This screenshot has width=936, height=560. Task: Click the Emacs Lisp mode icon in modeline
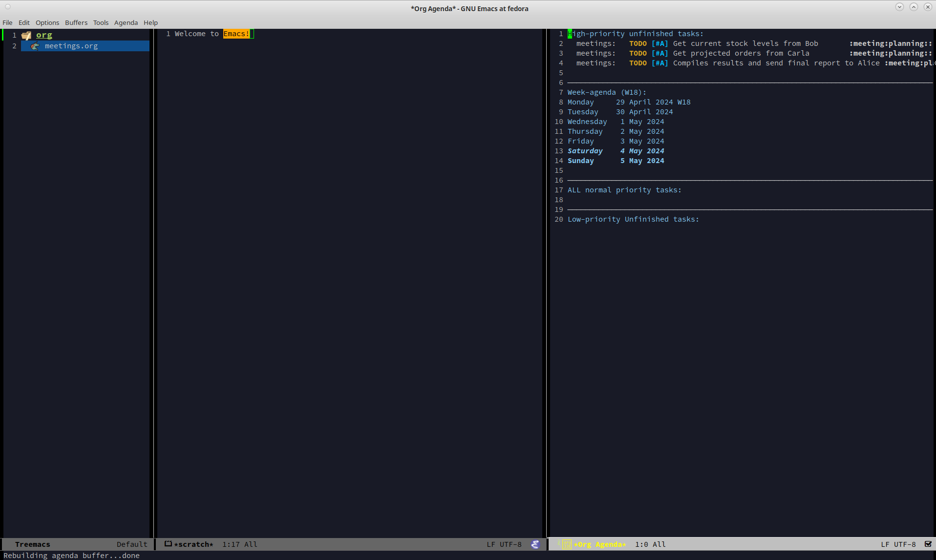point(535,544)
